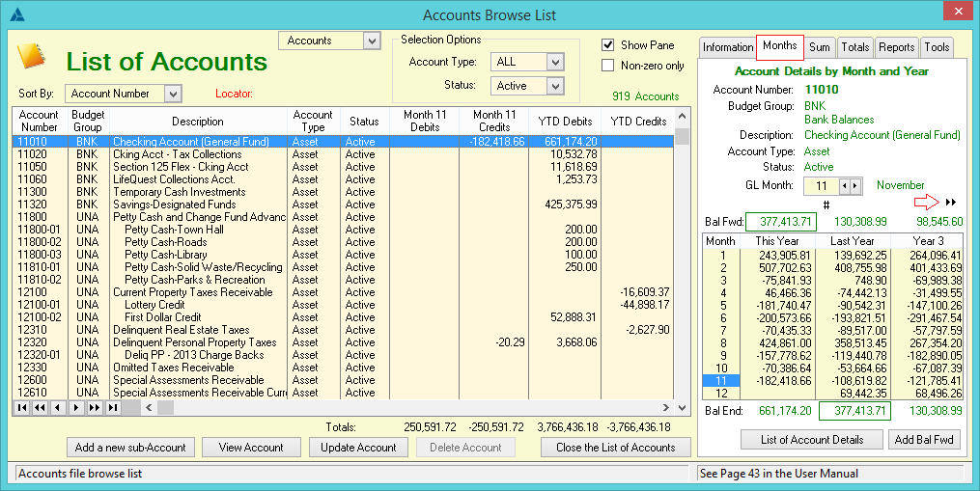The image size is (980, 491).
Task: Open the Account Type dropdown set to ALL
Action: (x=554, y=62)
